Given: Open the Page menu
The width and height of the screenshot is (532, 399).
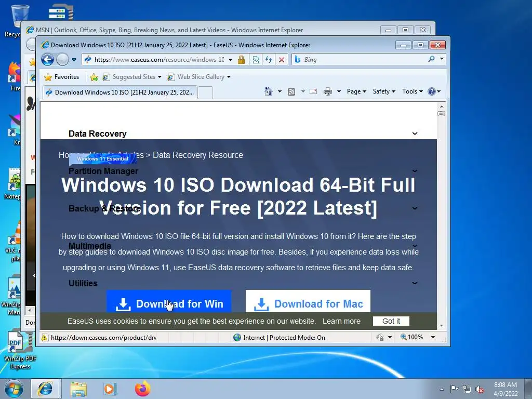Looking at the screenshot, I should pyautogui.click(x=356, y=91).
